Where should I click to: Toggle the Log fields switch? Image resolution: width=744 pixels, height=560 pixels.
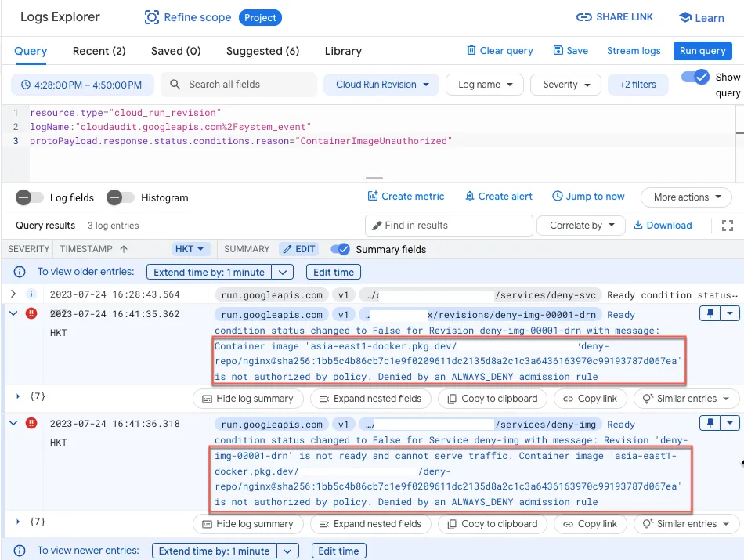(x=30, y=197)
